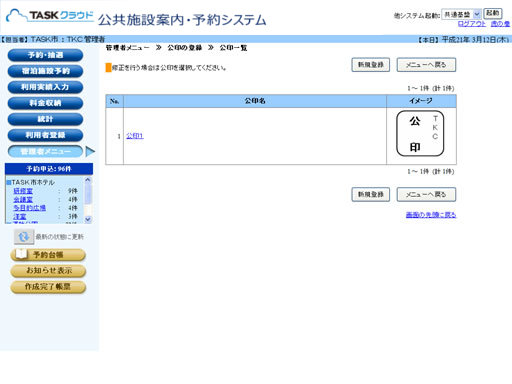The image size is (512, 384).
Task: Click the 公印名 column header
Action: (255, 101)
